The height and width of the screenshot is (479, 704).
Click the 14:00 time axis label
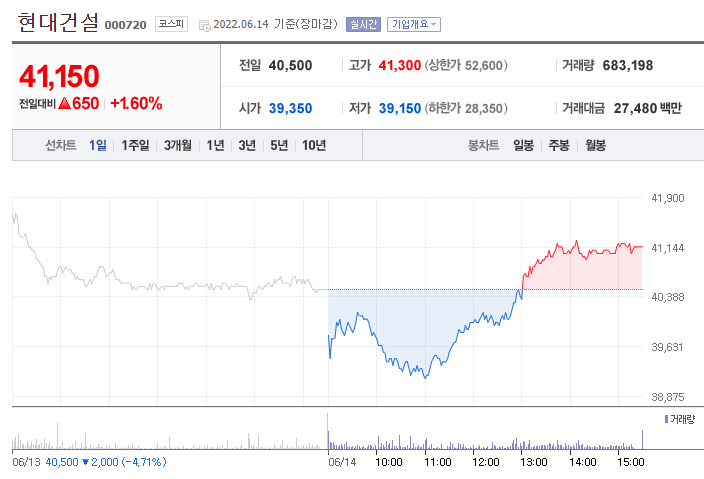pos(583,462)
